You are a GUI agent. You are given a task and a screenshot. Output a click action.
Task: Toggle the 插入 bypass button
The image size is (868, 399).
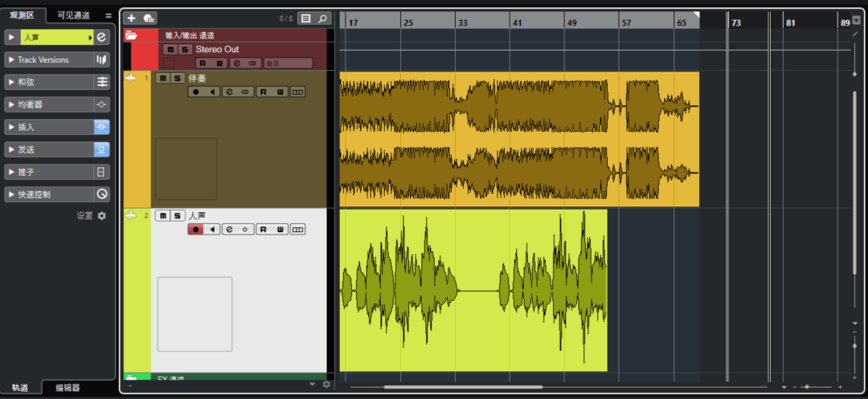101,127
